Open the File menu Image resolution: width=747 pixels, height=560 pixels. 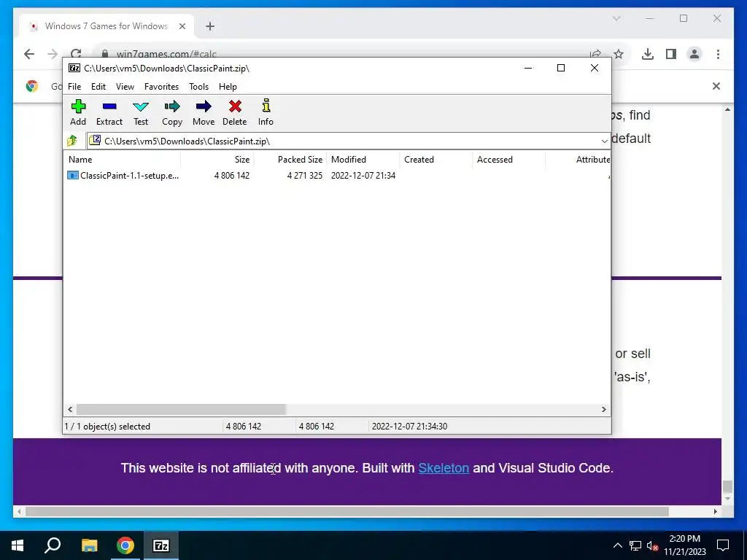[74, 87]
